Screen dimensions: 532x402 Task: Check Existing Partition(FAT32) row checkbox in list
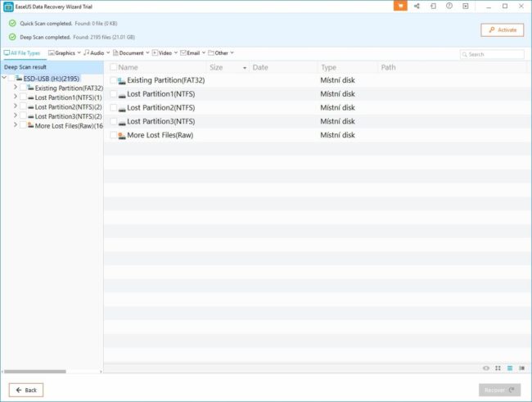click(113, 80)
